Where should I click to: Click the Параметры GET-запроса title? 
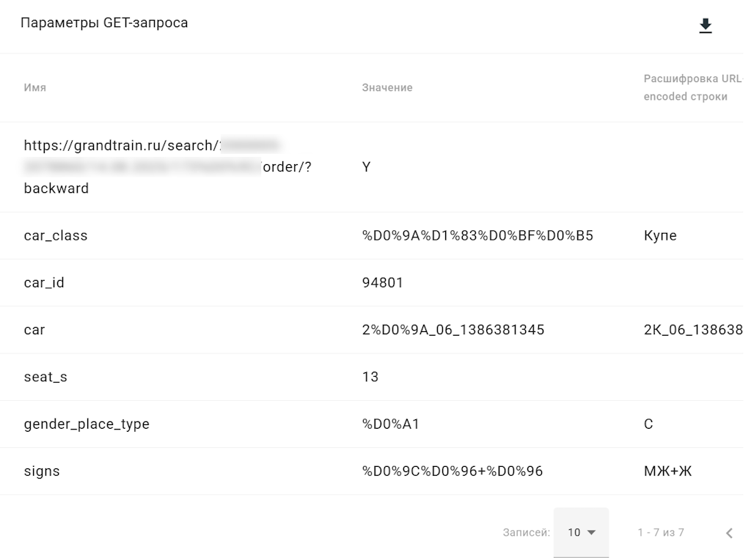pyautogui.click(x=104, y=23)
